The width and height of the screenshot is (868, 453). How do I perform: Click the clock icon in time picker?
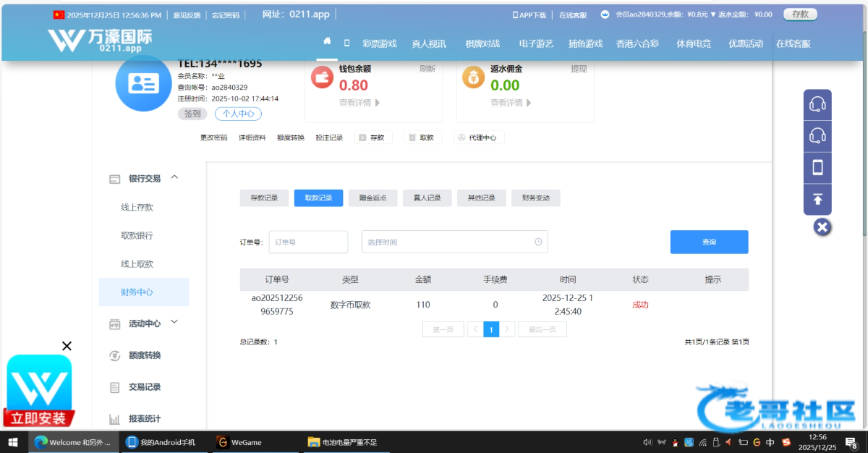pos(538,242)
